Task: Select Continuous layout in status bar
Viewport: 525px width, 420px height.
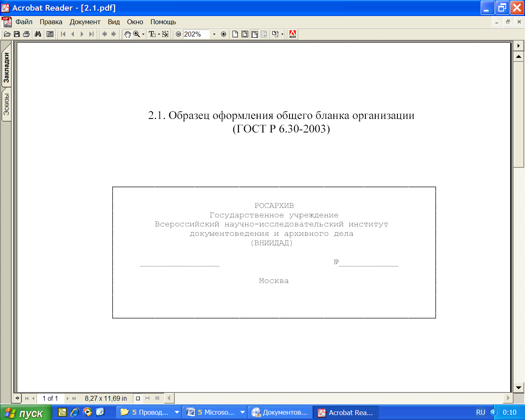Action: click(x=147, y=398)
